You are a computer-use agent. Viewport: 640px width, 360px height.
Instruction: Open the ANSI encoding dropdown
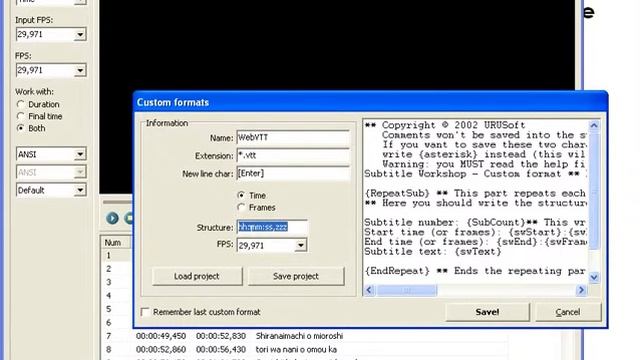coord(80,154)
